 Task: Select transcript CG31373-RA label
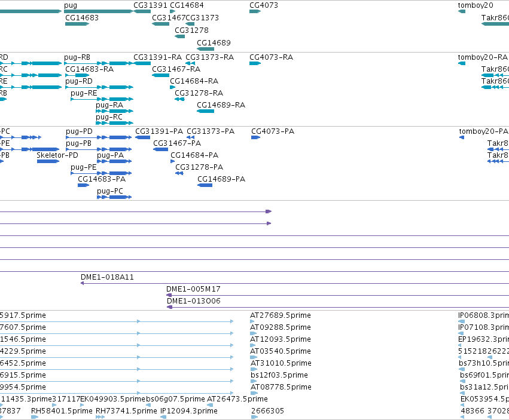pos(210,57)
